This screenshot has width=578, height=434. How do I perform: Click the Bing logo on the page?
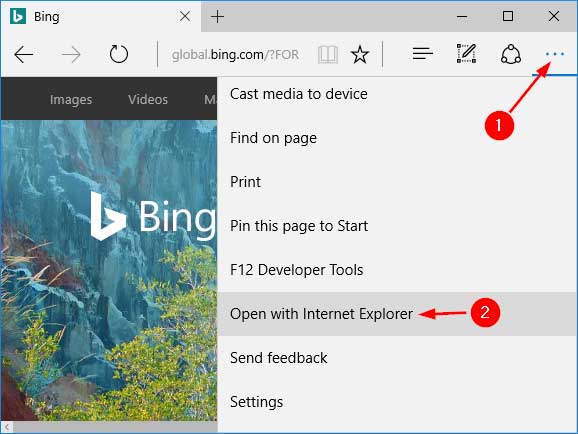(153, 216)
